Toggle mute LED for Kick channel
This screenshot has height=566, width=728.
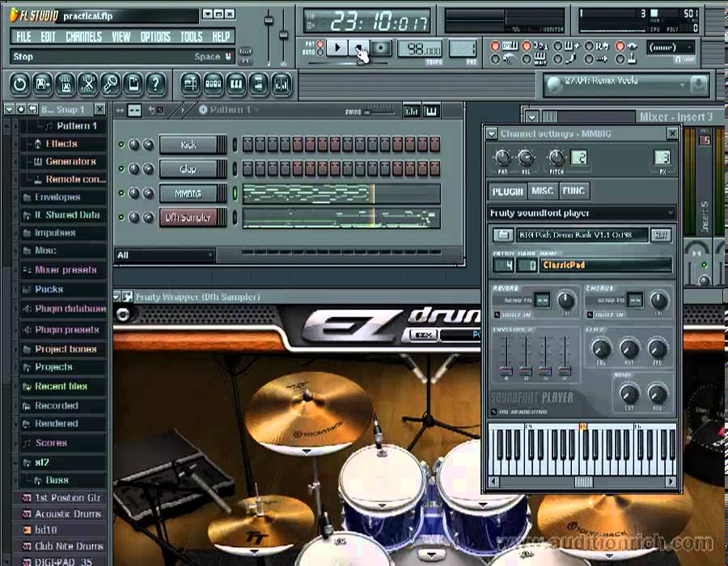click(121, 145)
